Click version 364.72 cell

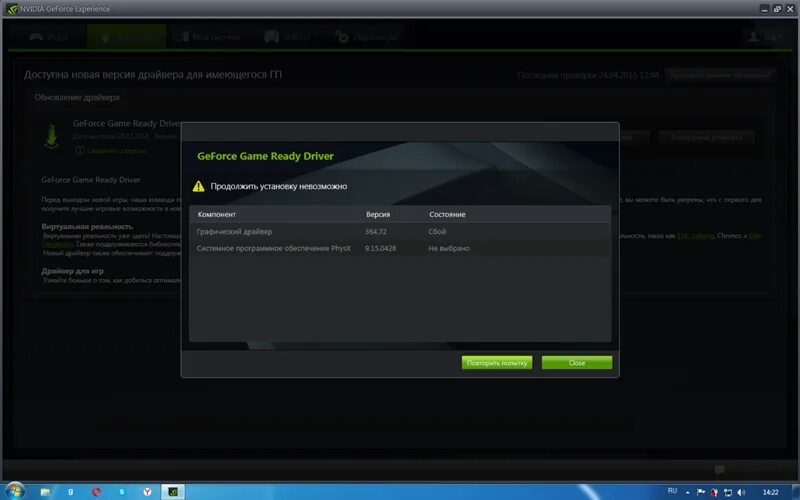pyautogui.click(x=376, y=232)
